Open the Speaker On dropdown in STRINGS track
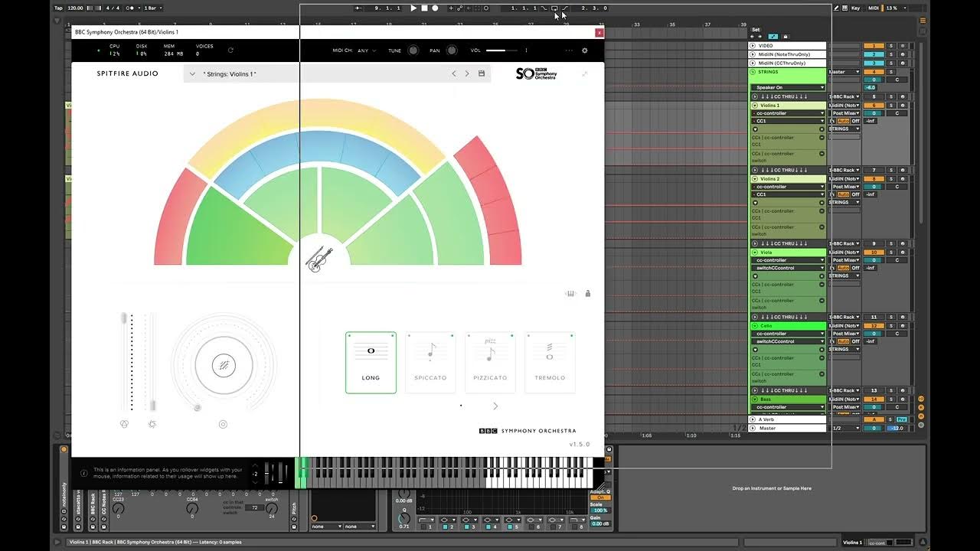This screenshot has width=980, height=551. pos(788,87)
